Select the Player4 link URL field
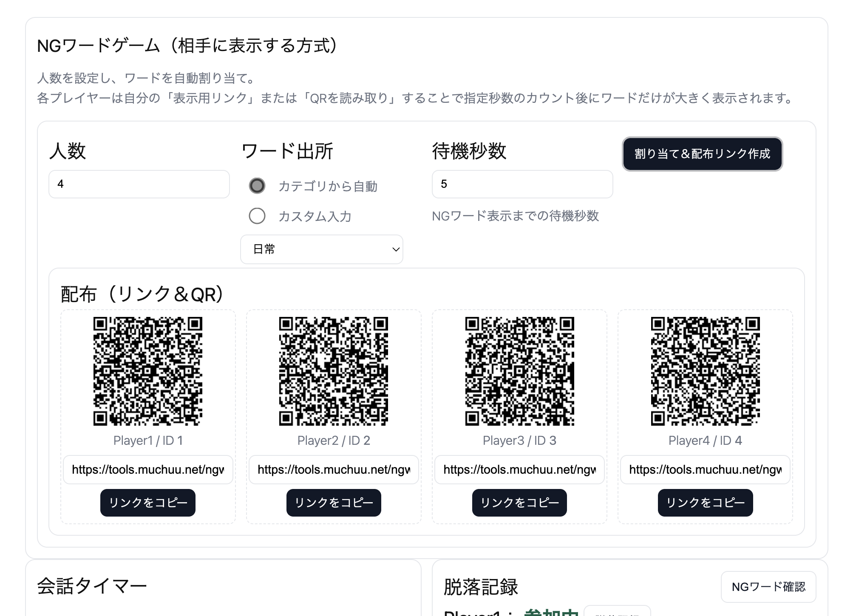This screenshot has width=856, height=616. [x=705, y=469]
